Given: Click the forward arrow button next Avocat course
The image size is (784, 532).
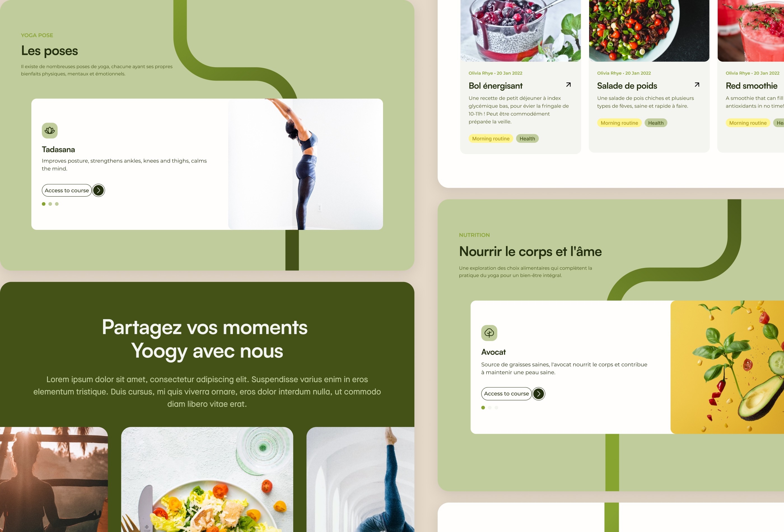Looking at the screenshot, I should (538, 393).
